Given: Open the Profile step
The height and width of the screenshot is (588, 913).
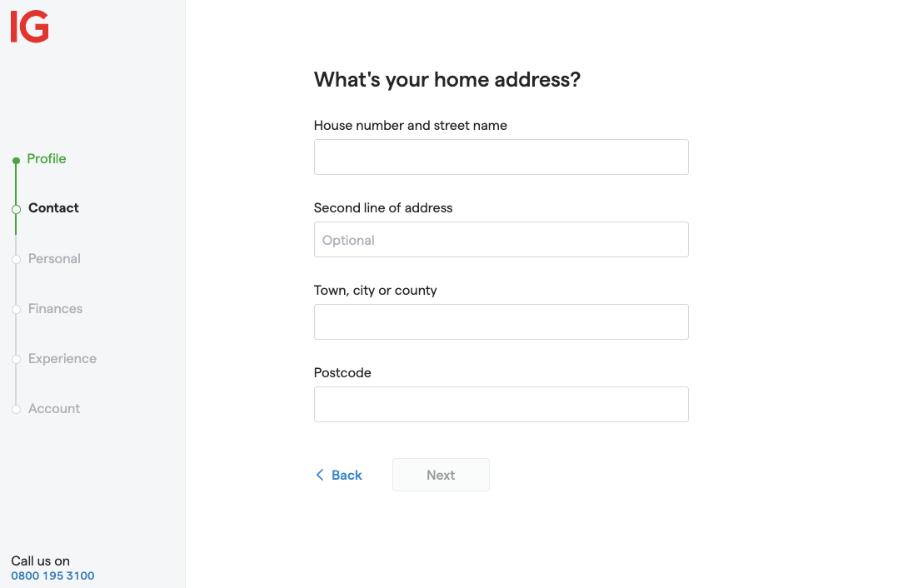Looking at the screenshot, I should tap(47, 159).
